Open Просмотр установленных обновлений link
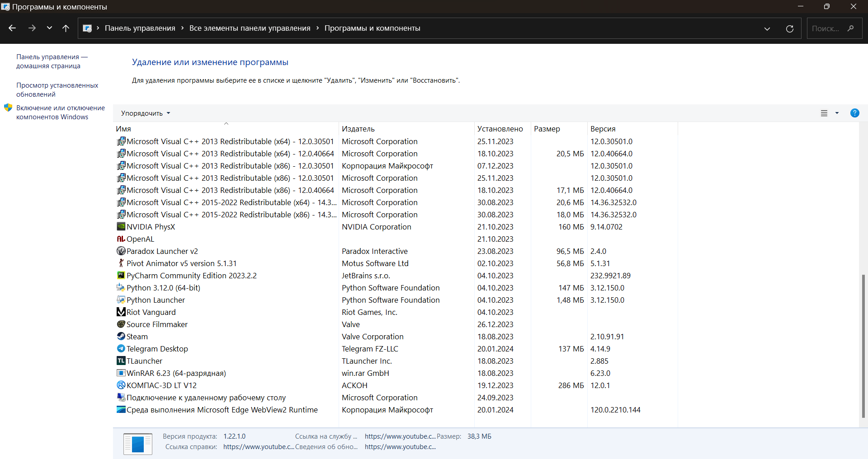This screenshot has height=459, width=868. tap(57, 90)
